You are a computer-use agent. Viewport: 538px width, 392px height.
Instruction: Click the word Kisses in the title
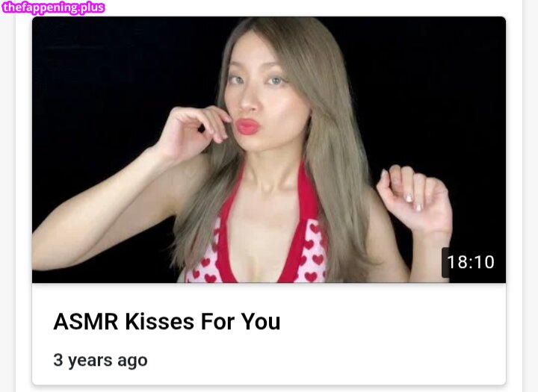[160, 322]
